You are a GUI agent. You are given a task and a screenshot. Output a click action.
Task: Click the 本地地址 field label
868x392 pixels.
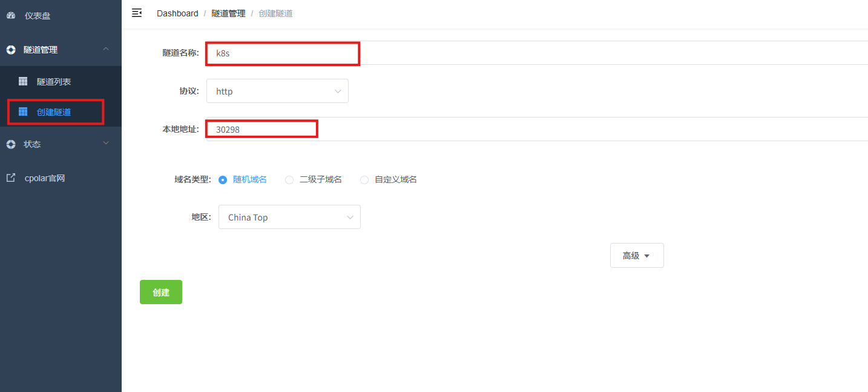point(181,129)
